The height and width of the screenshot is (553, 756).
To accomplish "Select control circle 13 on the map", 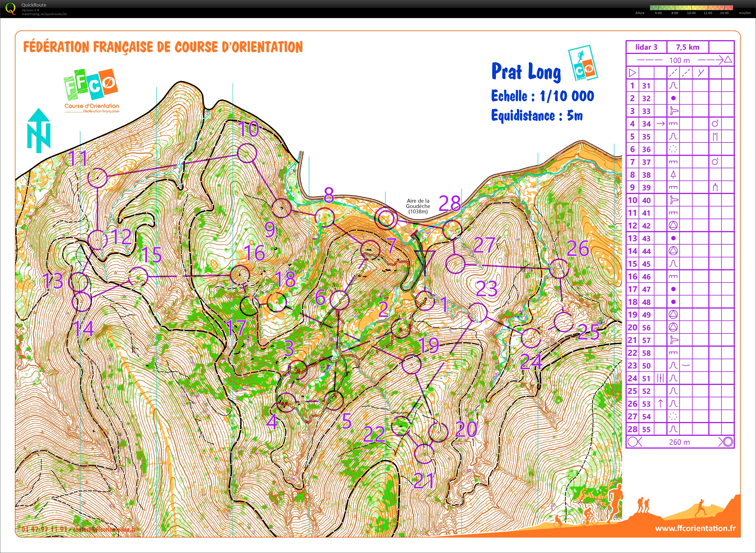I will click(x=78, y=282).
